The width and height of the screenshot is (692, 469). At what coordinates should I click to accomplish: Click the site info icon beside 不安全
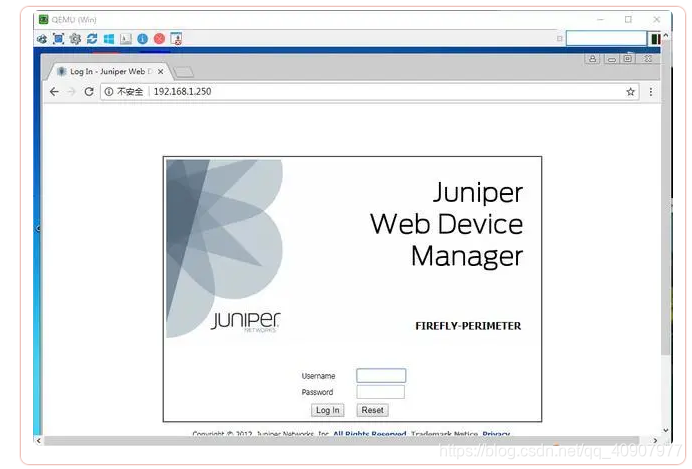coord(109,92)
